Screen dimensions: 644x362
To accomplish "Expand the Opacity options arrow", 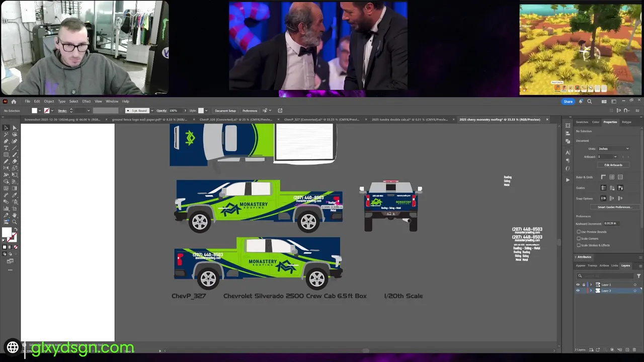I will click(x=185, y=111).
